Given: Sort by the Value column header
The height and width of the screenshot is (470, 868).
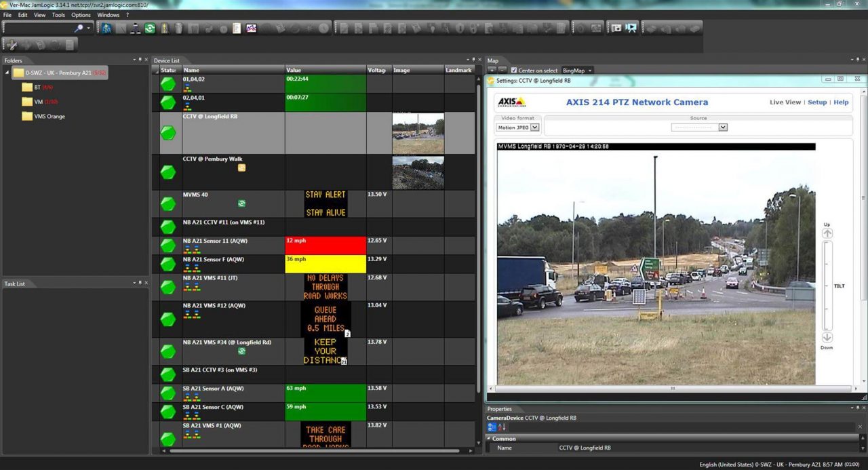Looking at the screenshot, I should pyautogui.click(x=325, y=70).
